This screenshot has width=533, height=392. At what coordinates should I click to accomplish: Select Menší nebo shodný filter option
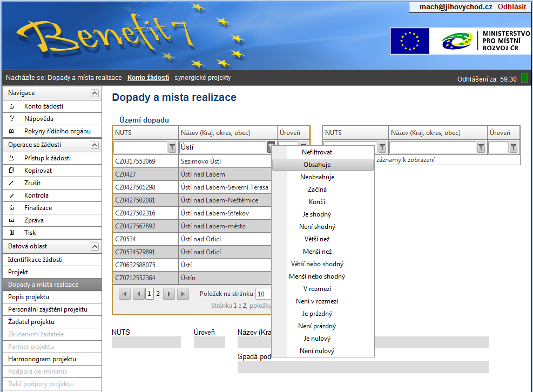[x=317, y=276]
